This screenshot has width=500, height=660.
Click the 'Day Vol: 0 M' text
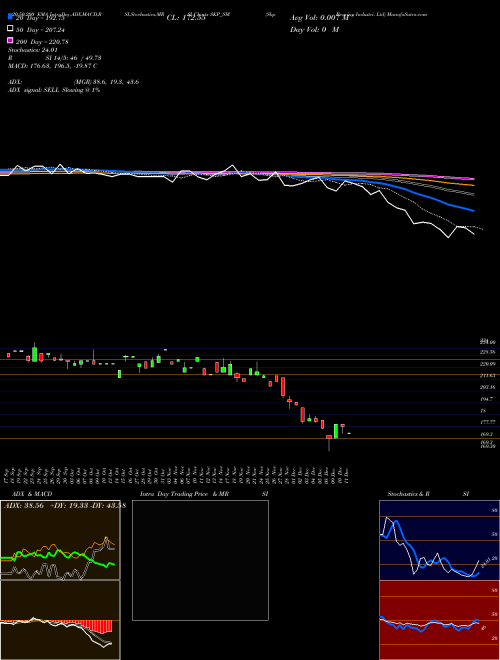point(314,30)
